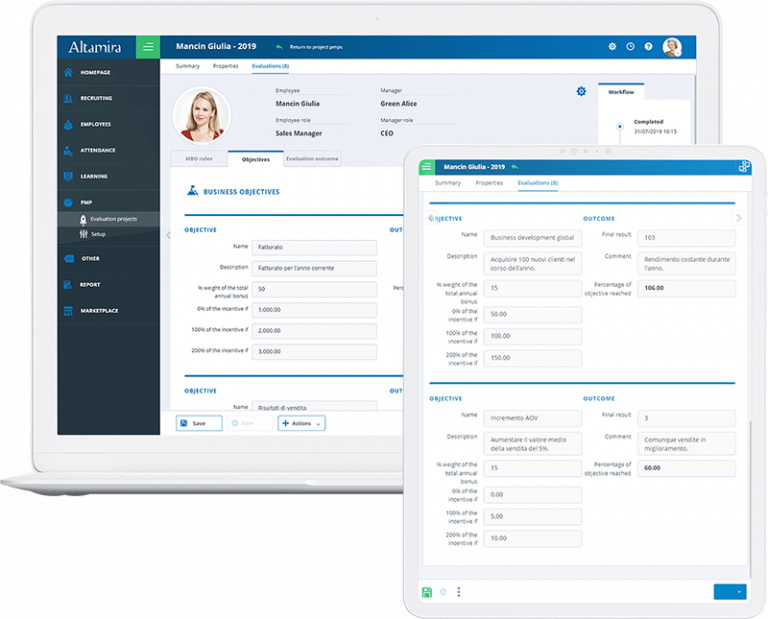Switch to the Properties tab on the laptop

(226, 66)
